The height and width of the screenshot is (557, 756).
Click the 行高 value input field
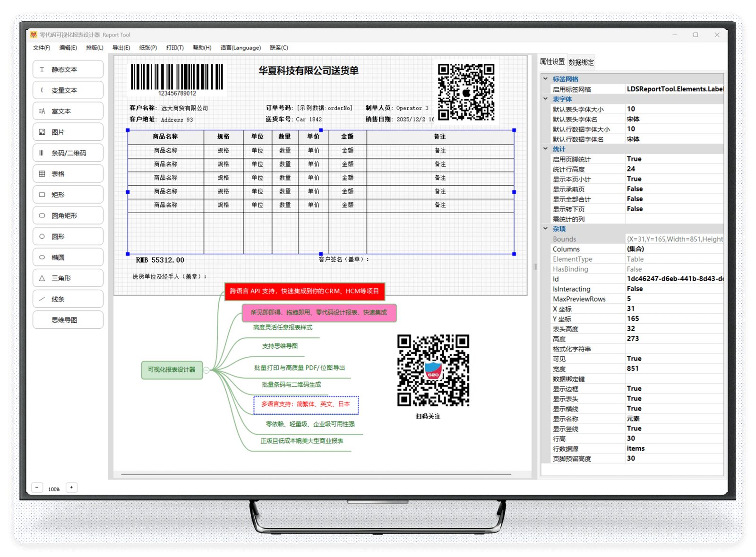click(x=673, y=439)
